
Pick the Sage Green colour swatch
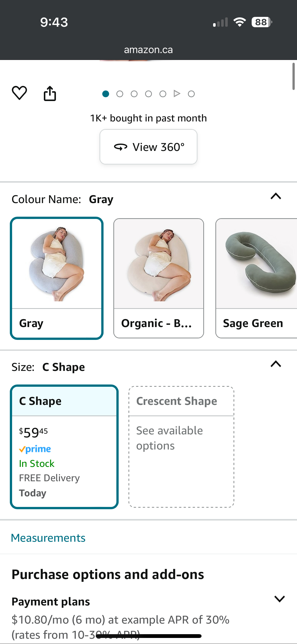256,278
